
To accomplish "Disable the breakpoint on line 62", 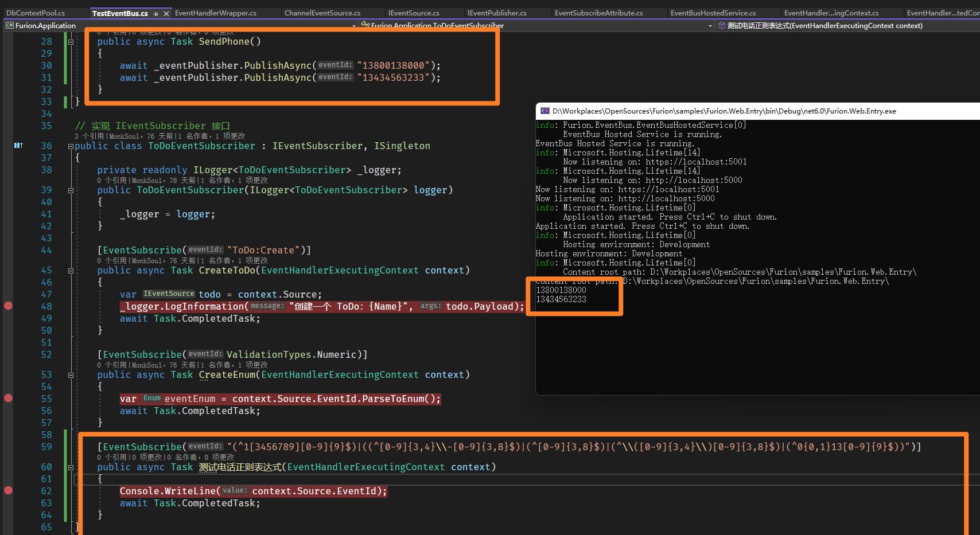I will 8,491.
